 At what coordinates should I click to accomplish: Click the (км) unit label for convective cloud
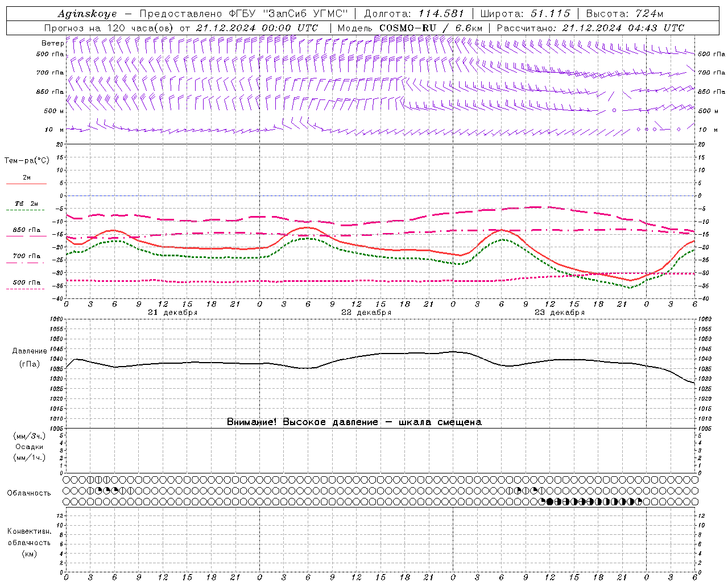pos(29,554)
